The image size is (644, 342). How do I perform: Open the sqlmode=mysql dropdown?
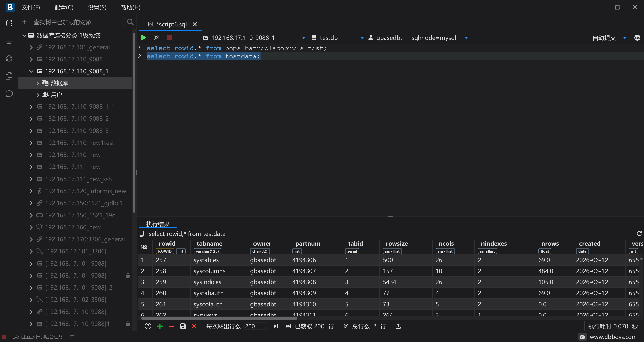466,38
